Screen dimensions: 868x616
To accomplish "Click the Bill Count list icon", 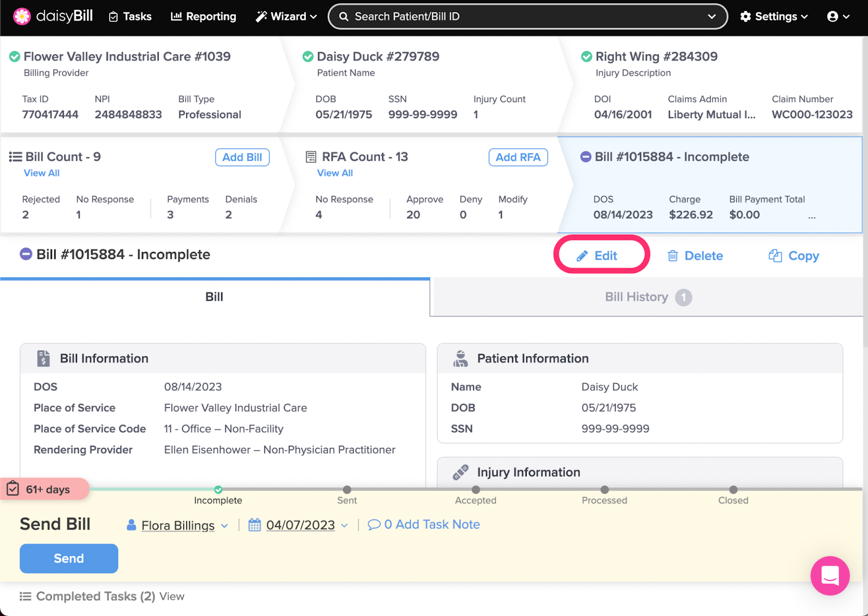I will [x=15, y=157].
